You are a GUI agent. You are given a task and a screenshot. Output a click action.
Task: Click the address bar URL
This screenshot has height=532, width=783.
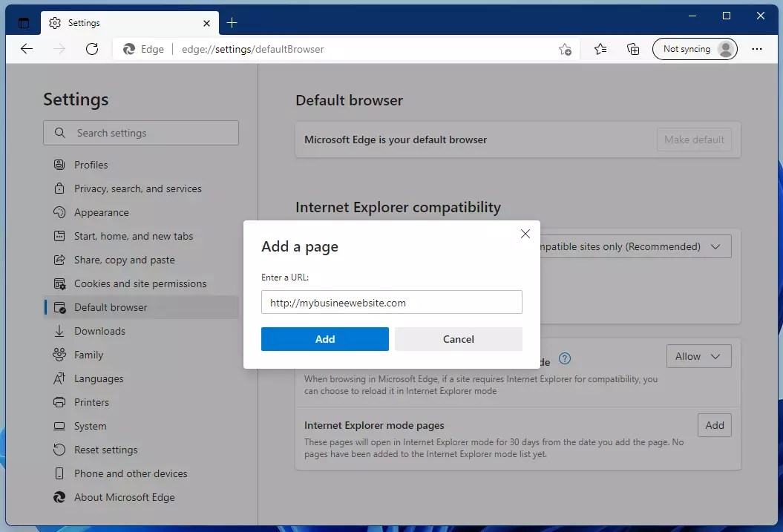[252, 49]
